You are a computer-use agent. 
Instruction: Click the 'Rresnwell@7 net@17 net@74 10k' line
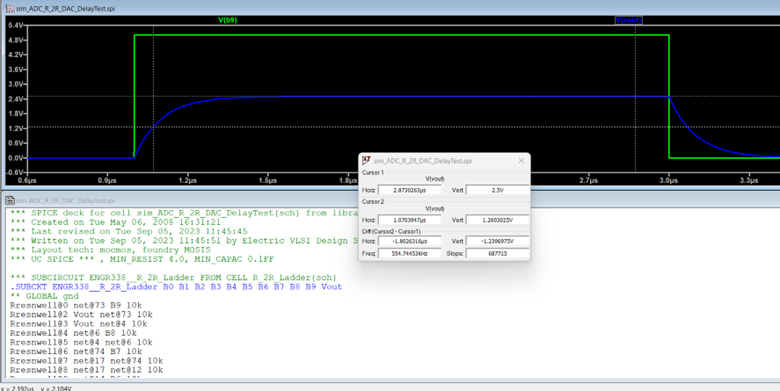click(x=87, y=361)
